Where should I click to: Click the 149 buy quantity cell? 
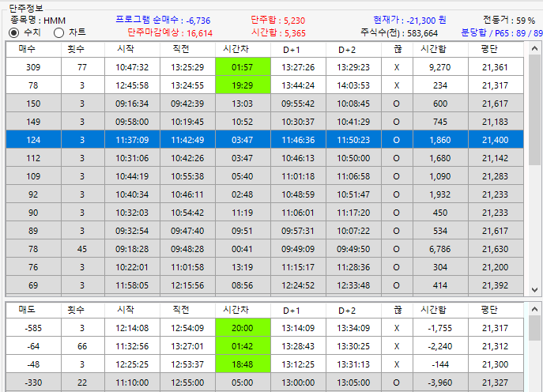tap(33, 122)
